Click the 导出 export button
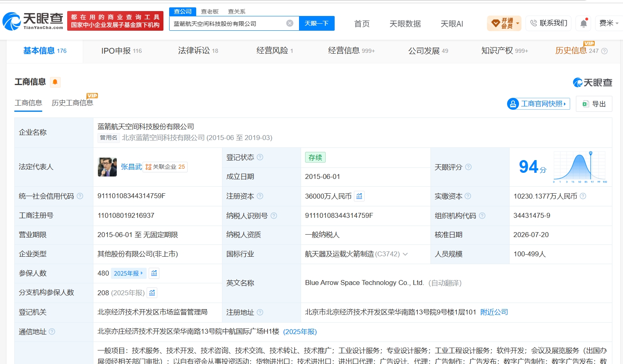This screenshot has height=364, width=623. pos(594,104)
